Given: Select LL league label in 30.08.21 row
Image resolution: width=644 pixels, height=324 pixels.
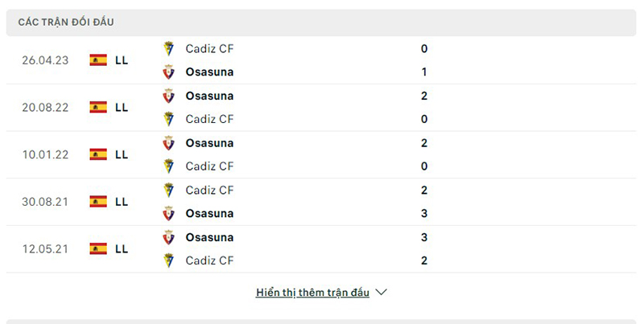Looking at the screenshot, I should pos(122,202).
